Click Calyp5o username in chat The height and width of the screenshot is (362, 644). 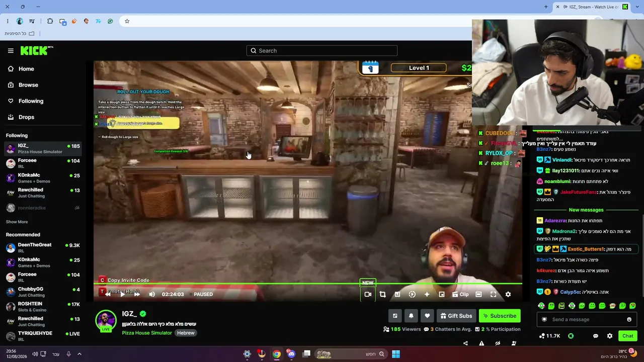point(571,292)
